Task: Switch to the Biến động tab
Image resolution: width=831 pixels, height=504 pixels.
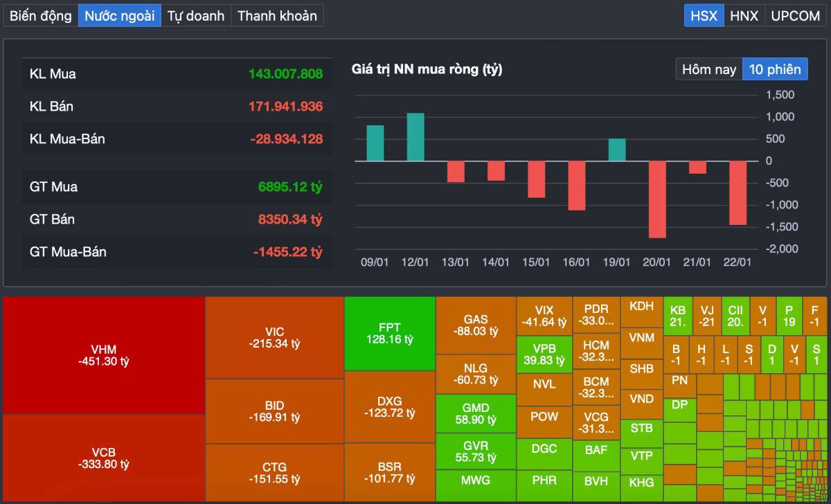Action: [x=40, y=15]
